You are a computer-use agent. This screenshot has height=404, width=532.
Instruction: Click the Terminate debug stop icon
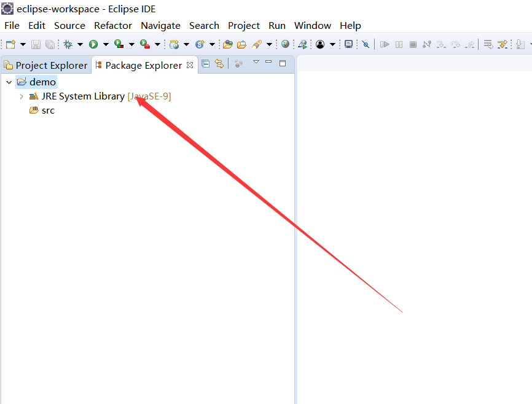(x=413, y=44)
